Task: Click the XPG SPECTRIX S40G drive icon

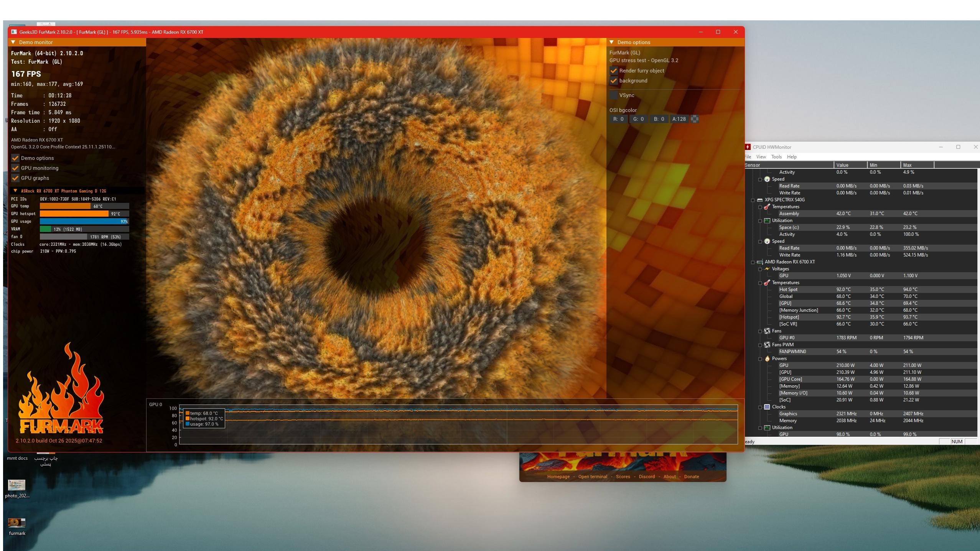Action: (x=760, y=200)
